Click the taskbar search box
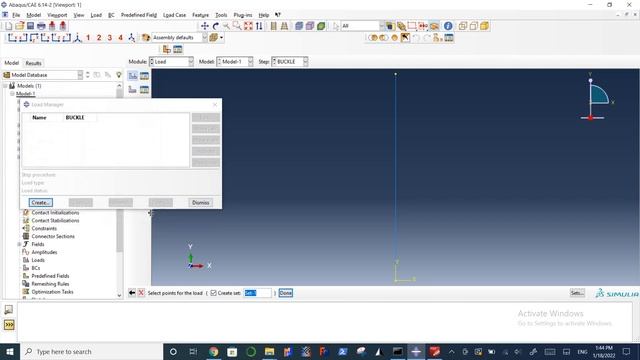640x360 pixels. tap(91, 351)
